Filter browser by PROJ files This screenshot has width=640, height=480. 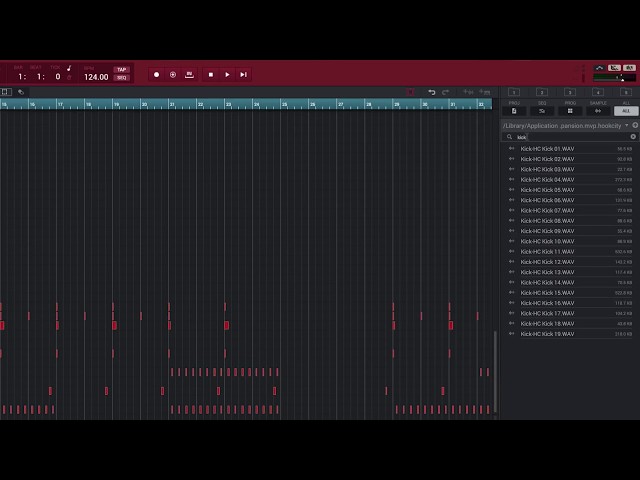514,111
